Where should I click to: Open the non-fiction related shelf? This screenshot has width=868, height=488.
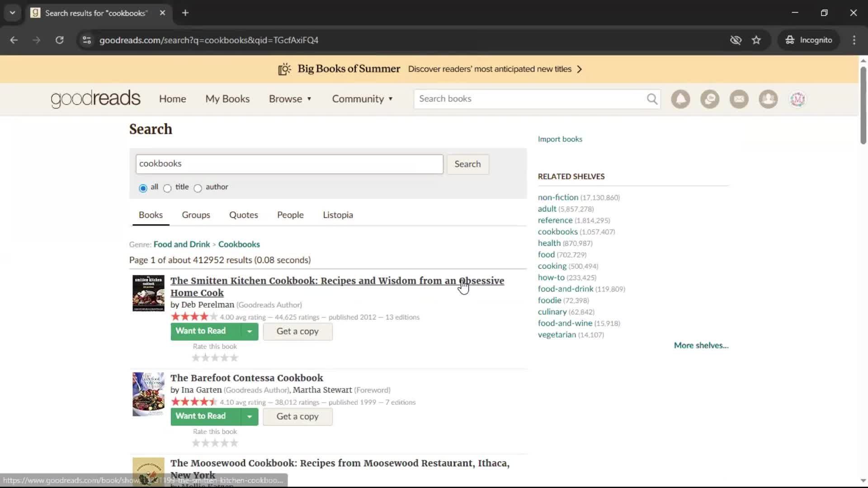[x=558, y=197]
